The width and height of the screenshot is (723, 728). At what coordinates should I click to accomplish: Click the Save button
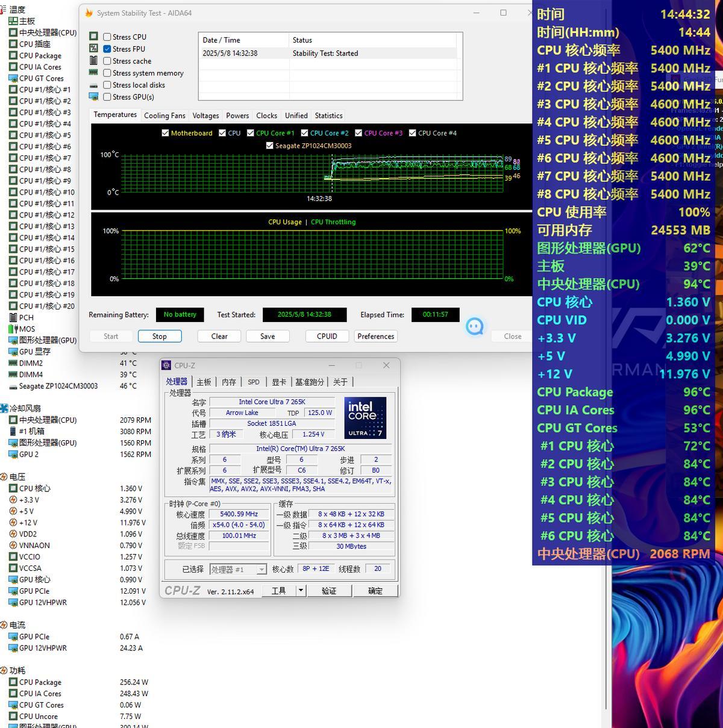268,336
